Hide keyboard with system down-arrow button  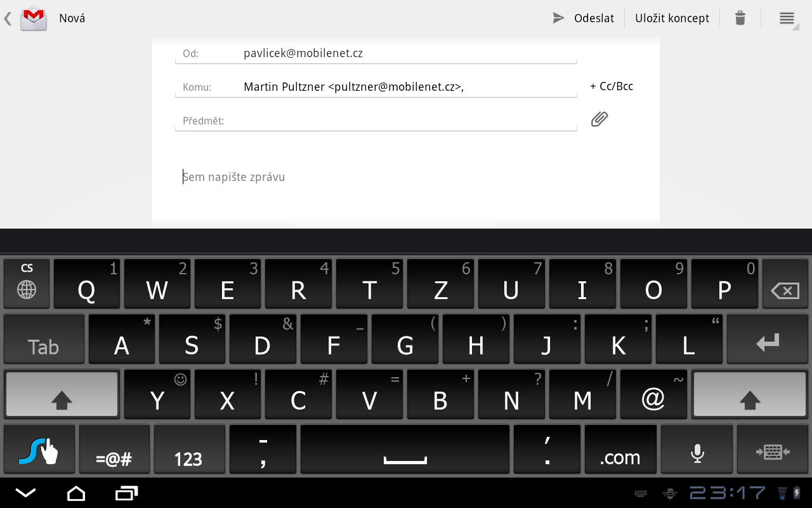pyautogui.click(x=25, y=493)
